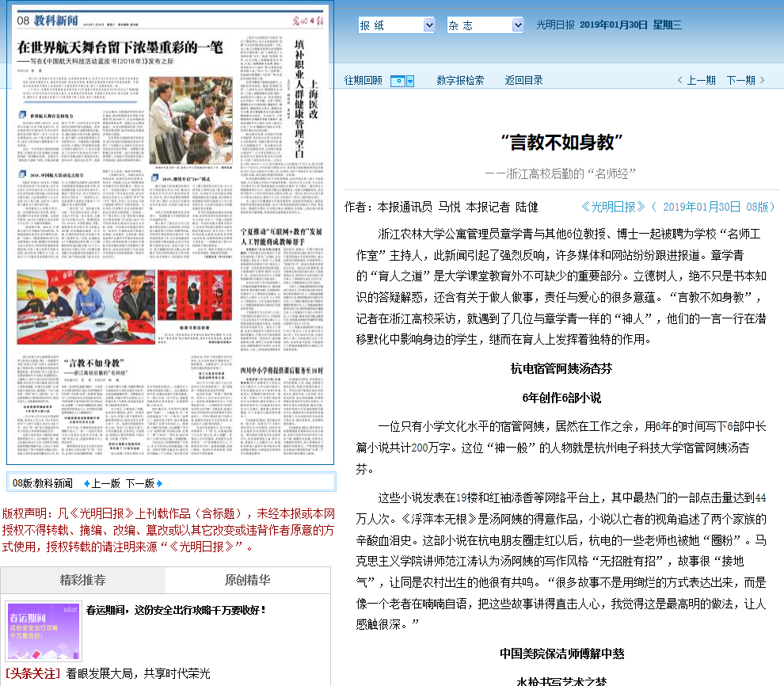Click the article title 言教不如身教

coord(561,143)
